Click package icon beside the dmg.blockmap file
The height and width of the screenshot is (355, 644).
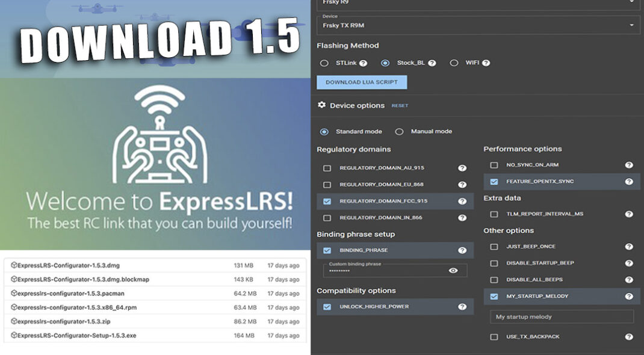tap(14, 279)
